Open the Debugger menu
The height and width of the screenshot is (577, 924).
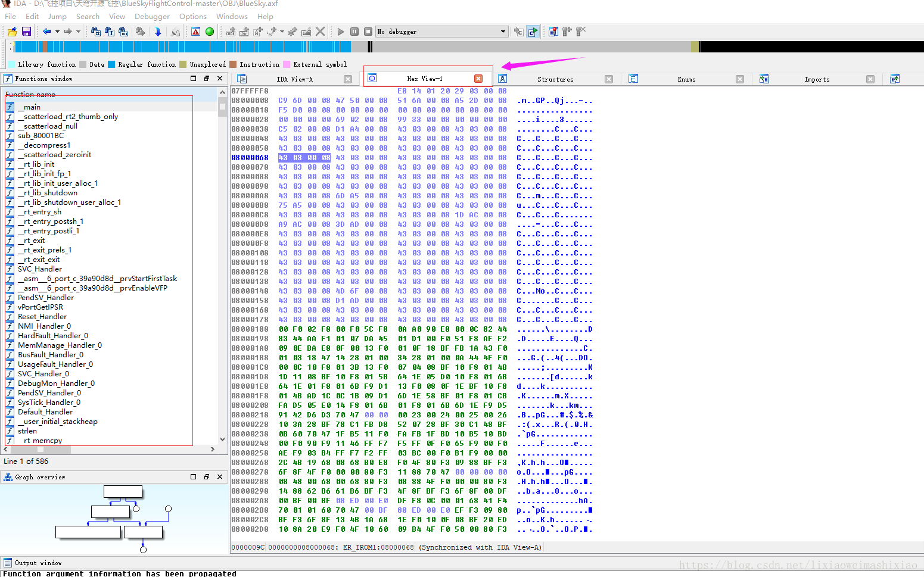point(152,17)
